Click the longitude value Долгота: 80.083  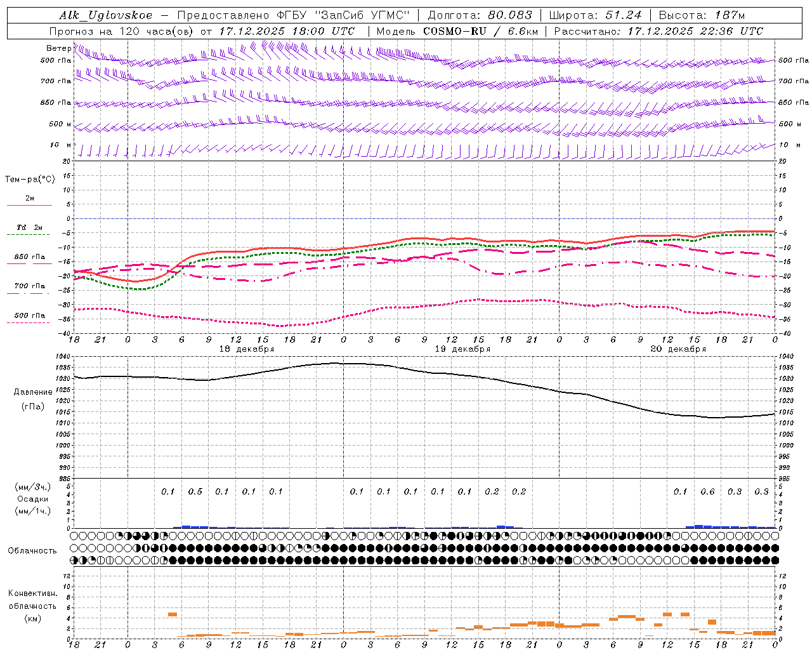[480, 15]
